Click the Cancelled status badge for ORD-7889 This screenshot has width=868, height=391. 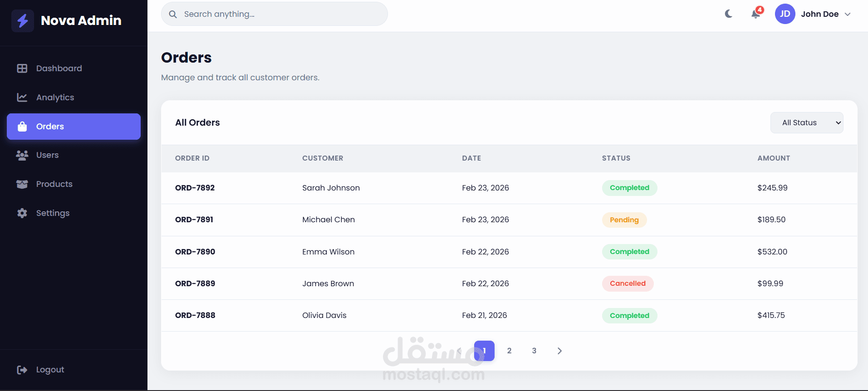(x=628, y=283)
